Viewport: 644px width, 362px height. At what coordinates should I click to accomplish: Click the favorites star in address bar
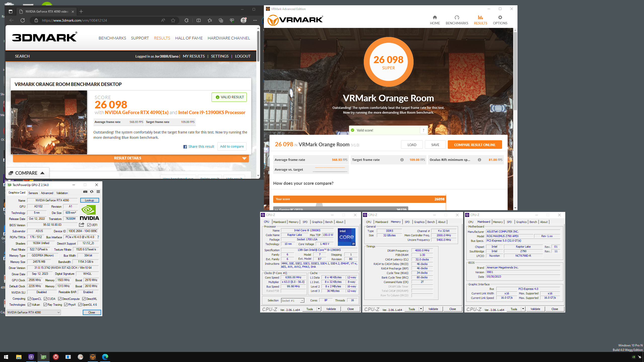coord(173,20)
